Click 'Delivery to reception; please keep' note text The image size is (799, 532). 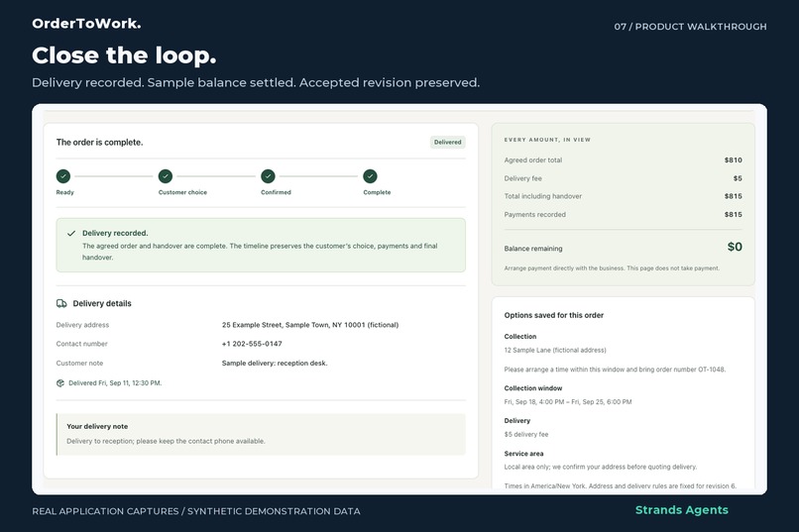click(166, 441)
